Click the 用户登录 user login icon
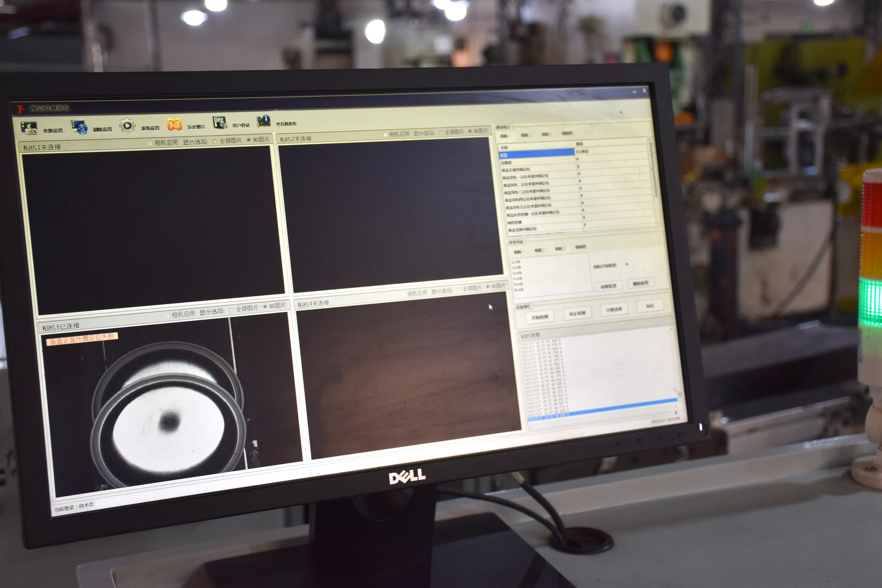882x588 pixels. pos(219,122)
